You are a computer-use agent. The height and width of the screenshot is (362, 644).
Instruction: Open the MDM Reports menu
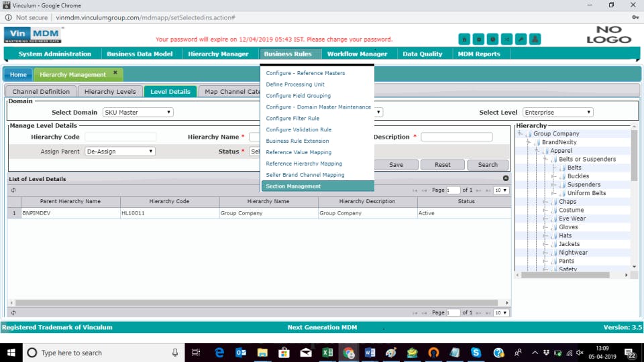(479, 54)
